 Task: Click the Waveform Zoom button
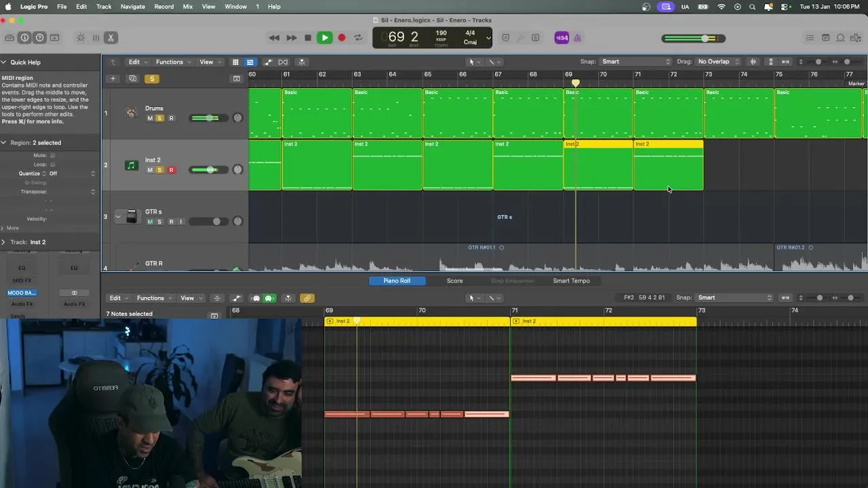(753, 62)
